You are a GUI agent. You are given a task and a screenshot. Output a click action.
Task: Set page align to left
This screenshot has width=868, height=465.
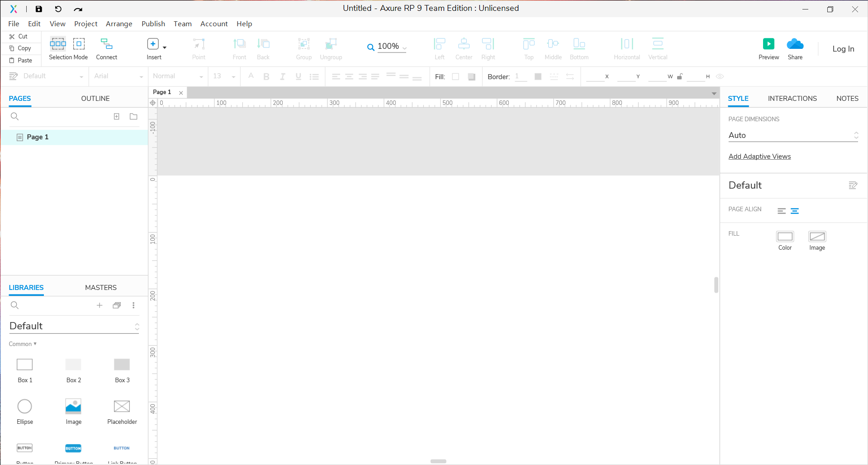(782, 211)
